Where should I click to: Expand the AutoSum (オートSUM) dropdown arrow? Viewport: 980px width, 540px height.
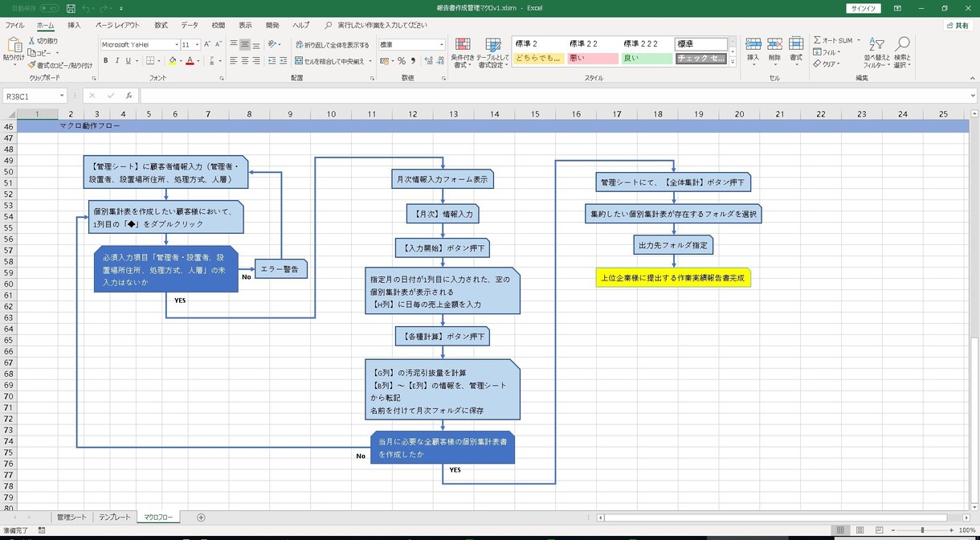pos(858,40)
